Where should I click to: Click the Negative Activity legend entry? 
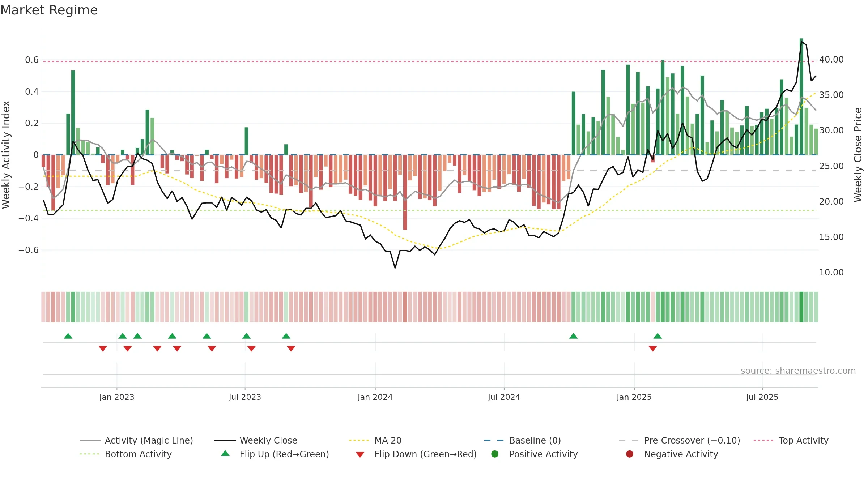coord(672,454)
